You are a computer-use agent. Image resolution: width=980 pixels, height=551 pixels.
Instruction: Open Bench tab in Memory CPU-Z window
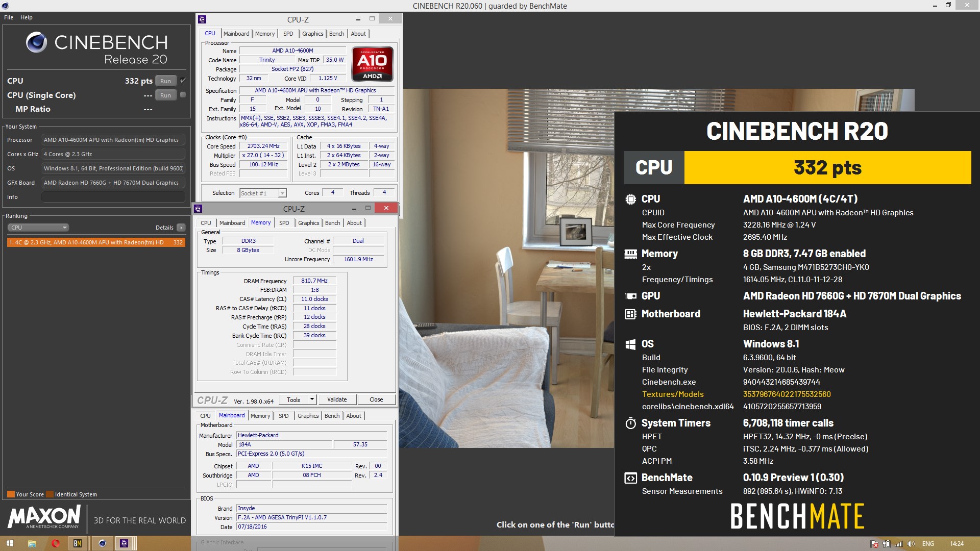pyautogui.click(x=332, y=223)
